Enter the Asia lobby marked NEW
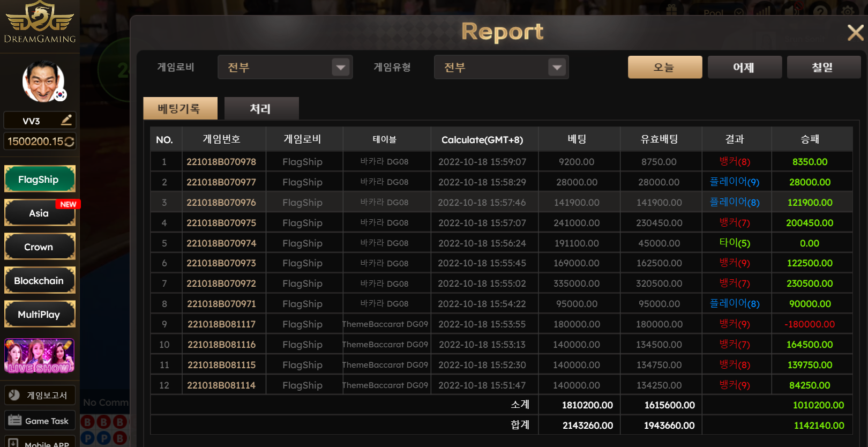 (x=40, y=213)
